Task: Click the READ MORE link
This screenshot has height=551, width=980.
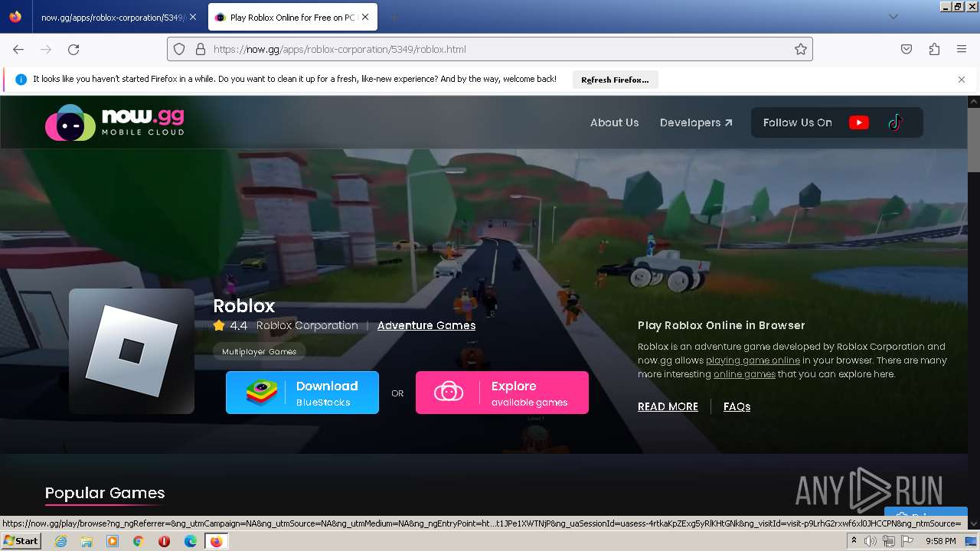Action: pos(668,406)
